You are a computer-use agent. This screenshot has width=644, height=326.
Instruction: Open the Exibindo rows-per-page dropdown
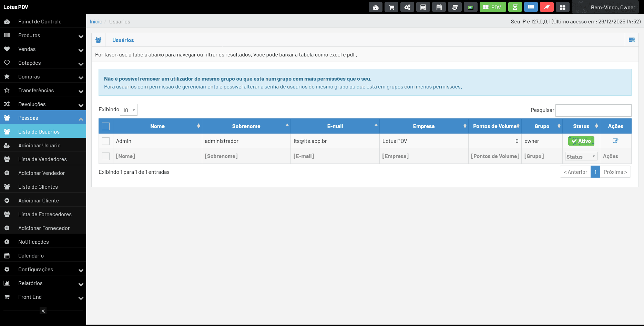coord(129,110)
